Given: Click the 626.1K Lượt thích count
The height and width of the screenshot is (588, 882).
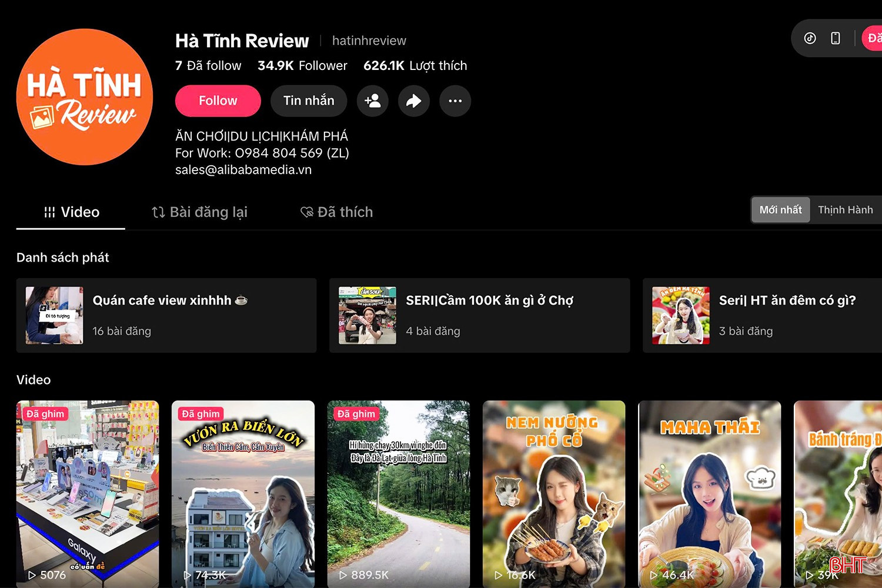Looking at the screenshot, I should point(415,66).
